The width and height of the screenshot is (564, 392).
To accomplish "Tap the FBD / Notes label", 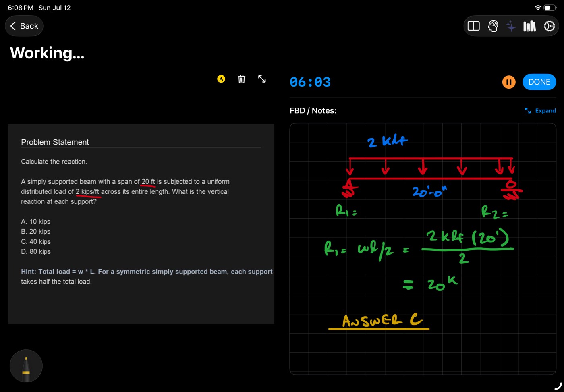I will 313,111.
